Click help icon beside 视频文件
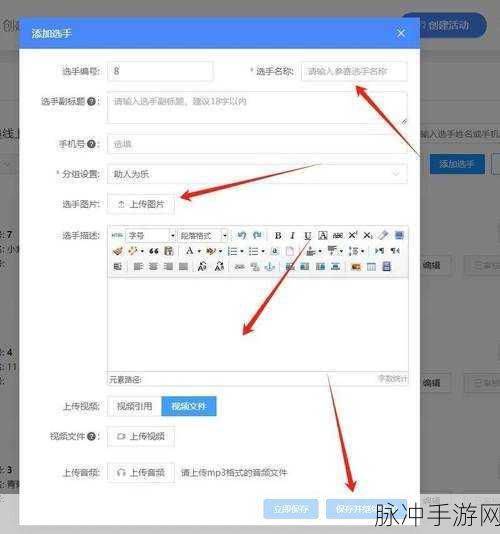 [91, 436]
